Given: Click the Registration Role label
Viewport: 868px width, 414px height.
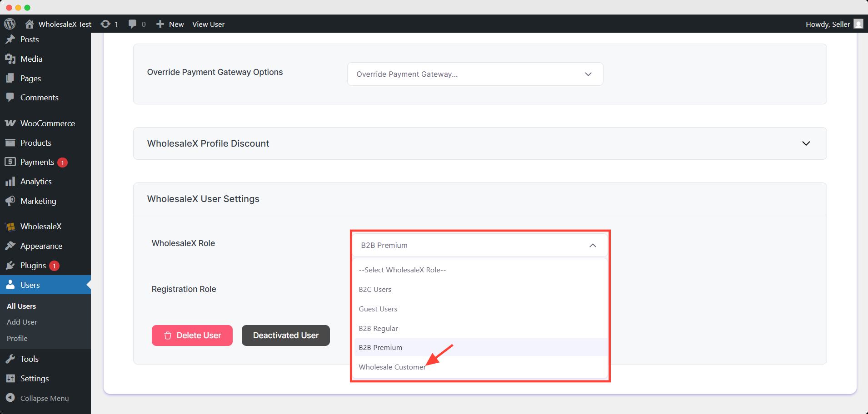Looking at the screenshot, I should click(184, 289).
